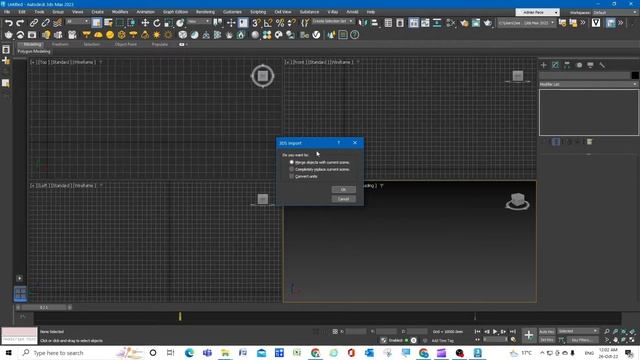Click the 3DS Import dialog help question mark
This screenshot has width=640, height=360.
338,142
